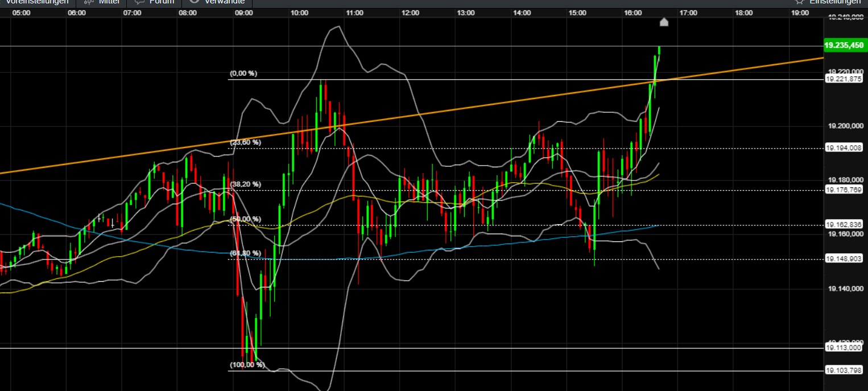Click the Fibonacci (100,00 %) level label
The image size is (868, 391).
click(x=247, y=365)
